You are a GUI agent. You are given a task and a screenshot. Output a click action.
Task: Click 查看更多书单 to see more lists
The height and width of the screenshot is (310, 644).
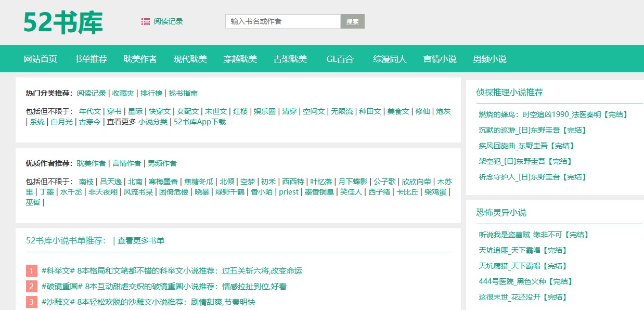[141, 241]
